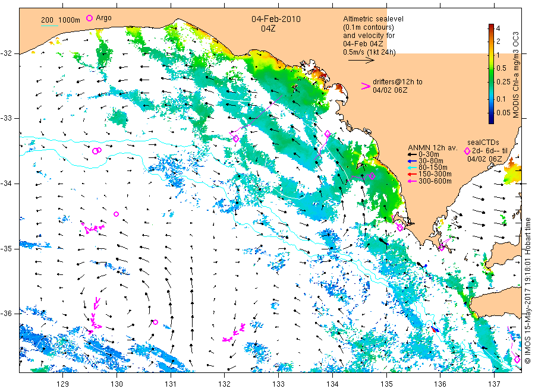Click the red and blue mooring arrows near 135.9E 36.2S
This screenshot has height=392, width=535.
(435, 329)
